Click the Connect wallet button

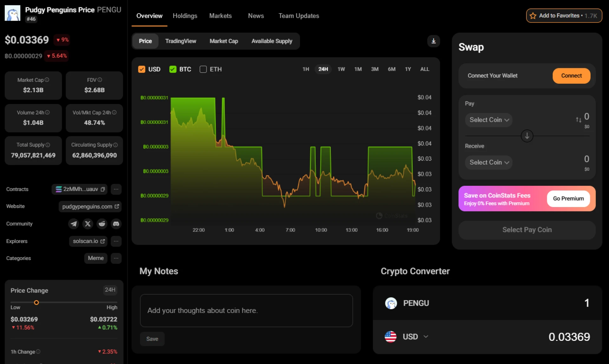pyautogui.click(x=571, y=75)
